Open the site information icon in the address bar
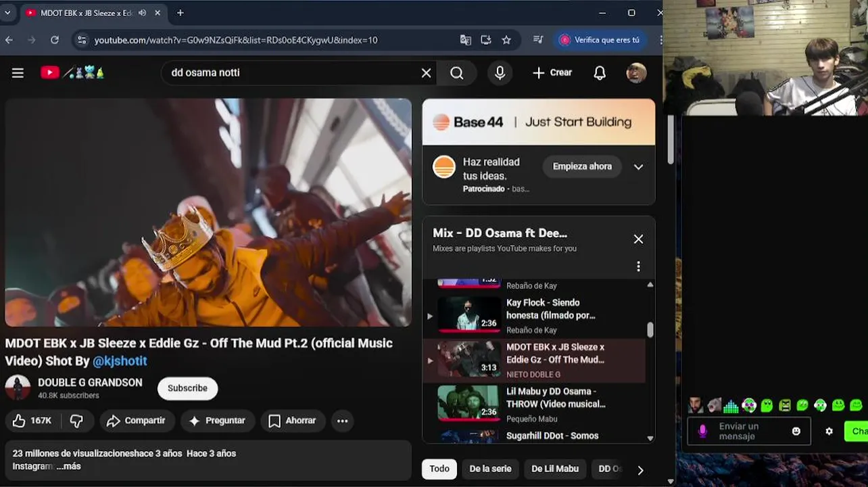The image size is (868, 487). [82, 40]
